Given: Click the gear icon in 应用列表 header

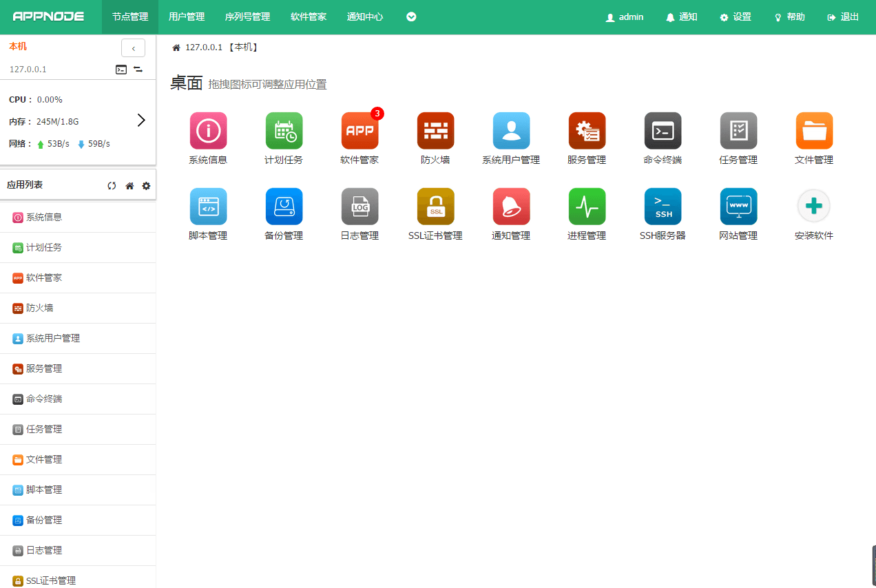Looking at the screenshot, I should [x=146, y=186].
